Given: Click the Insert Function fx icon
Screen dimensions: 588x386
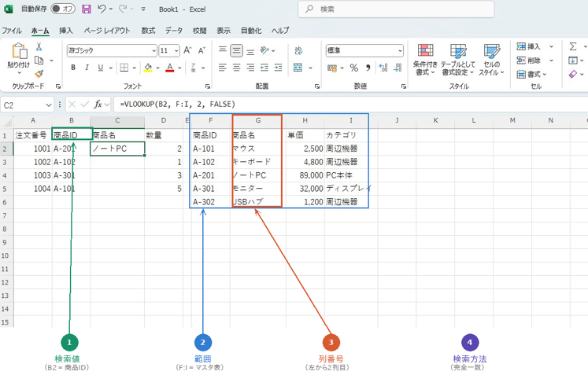Looking at the screenshot, I should [x=98, y=104].
